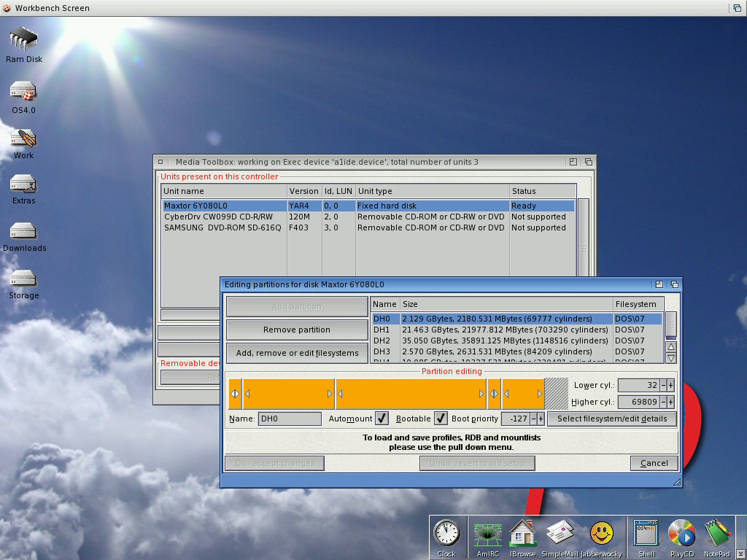
Task: Click the Boot priority number field
Action: pyautogui.click(x=516, y=419)
